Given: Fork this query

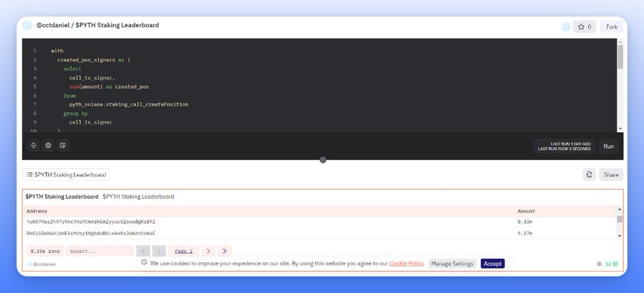Looking at the screenshot, I should point(612,26).
